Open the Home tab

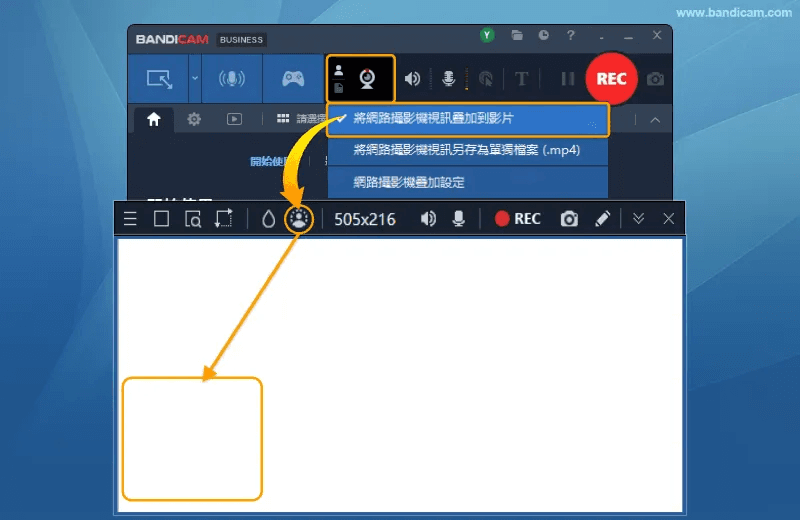point(154,119)
